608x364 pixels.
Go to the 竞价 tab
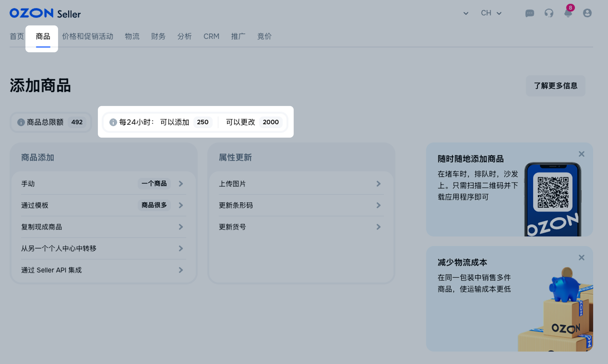264,36
